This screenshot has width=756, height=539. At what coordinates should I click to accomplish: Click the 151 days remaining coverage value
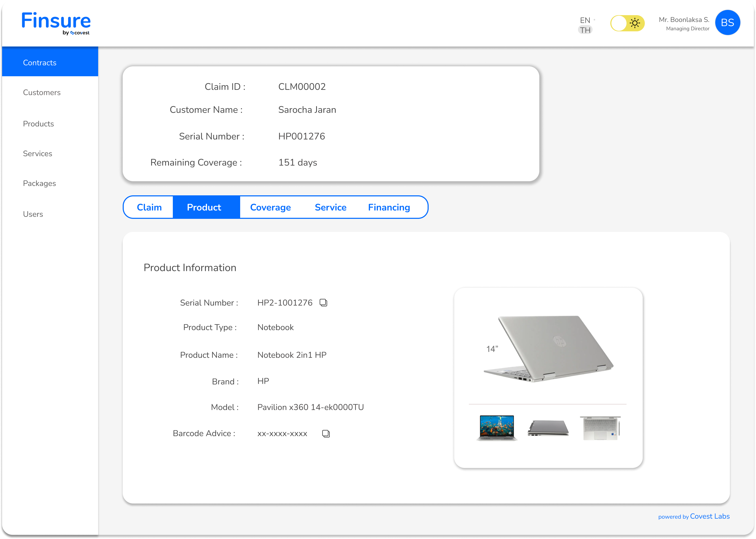(x=298, y=162)
